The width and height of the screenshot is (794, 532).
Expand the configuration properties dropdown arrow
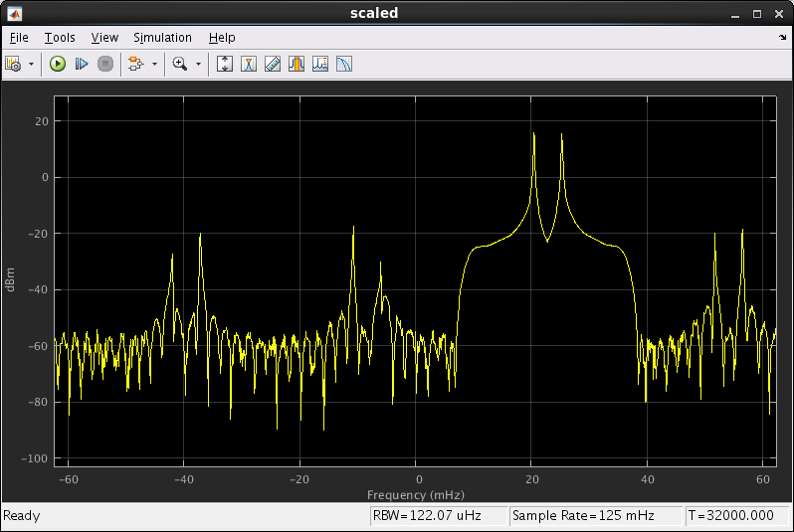pyautogui.click(x=31, y=64)
